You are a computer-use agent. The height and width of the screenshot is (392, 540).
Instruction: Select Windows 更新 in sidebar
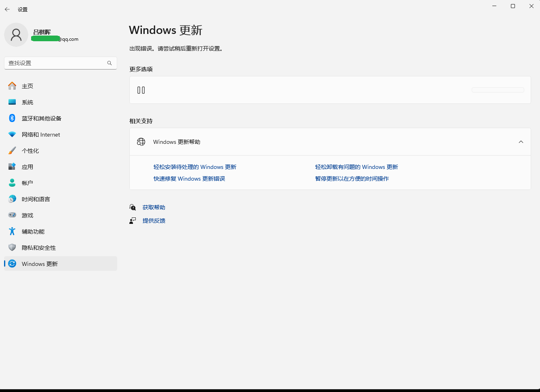(61, 264)
